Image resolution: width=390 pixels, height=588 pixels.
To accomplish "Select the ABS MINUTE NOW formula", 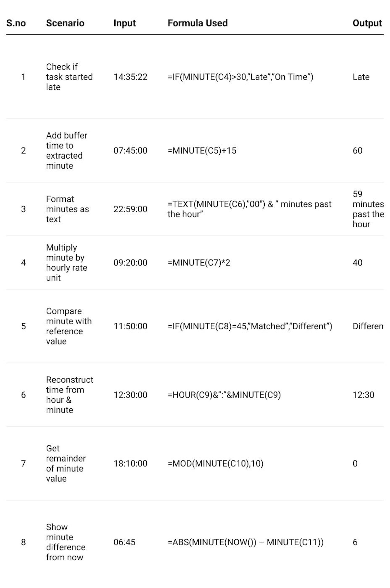I will tap(246, 542).
